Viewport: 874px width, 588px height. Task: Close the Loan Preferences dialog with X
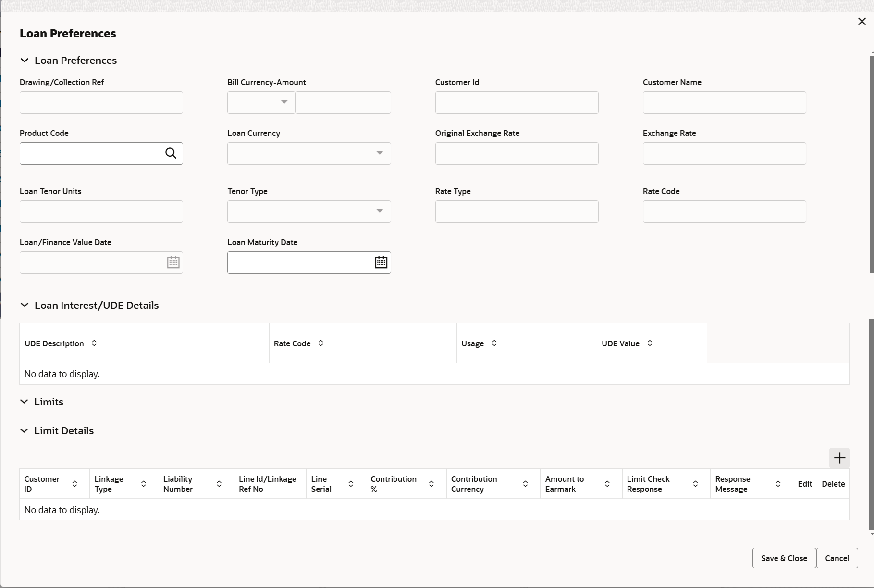(862, 22)
